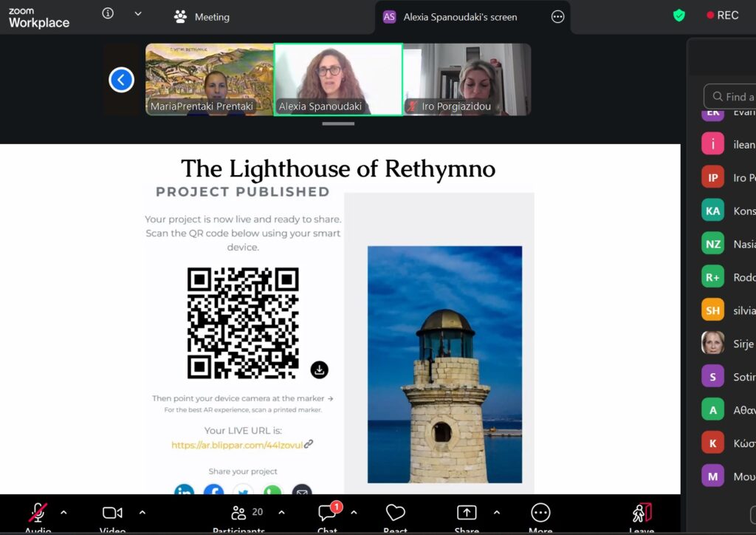Click 'Your LIVE URL is:' text
Image resolution: width=756 pixels, height=535 pixels.
[x=243, y=430]
